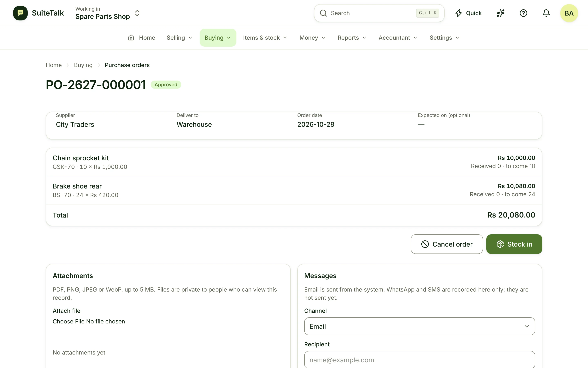Click supplier name City Traders
This screenshot has height=368, width=588.
point(75,125)
